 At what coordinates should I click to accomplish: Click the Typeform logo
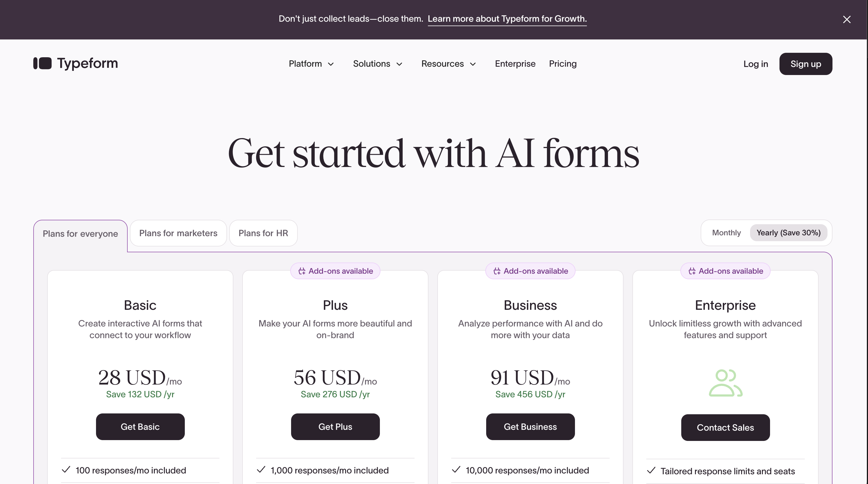(75, 63)
